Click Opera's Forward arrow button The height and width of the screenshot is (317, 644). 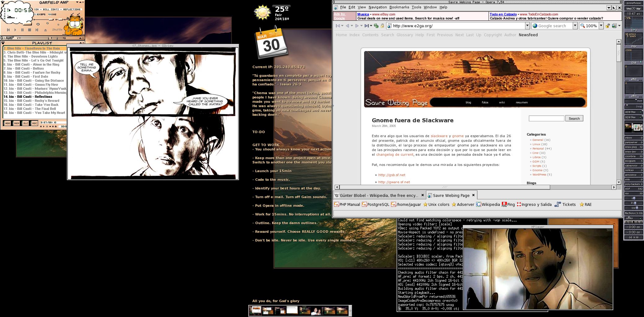(357, 26)
